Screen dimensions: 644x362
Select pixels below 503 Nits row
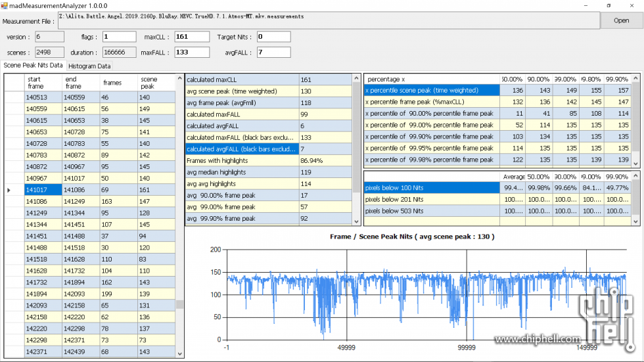(498, 210)
